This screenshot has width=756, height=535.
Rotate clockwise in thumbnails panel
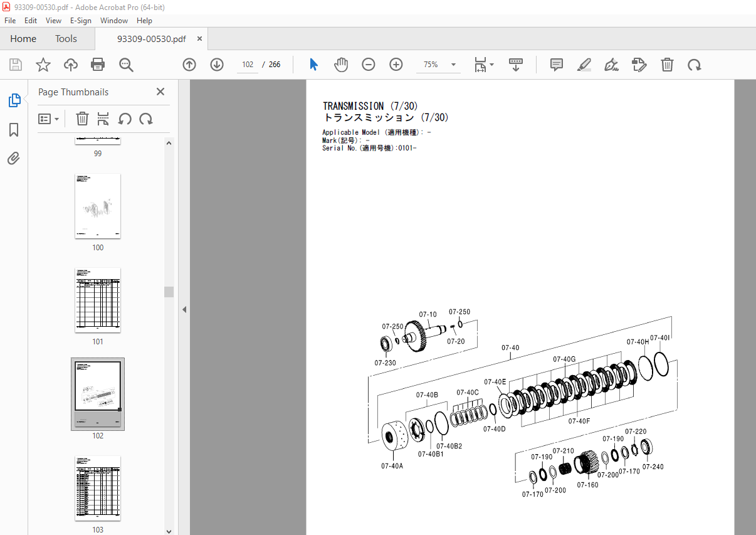(146, 119)
